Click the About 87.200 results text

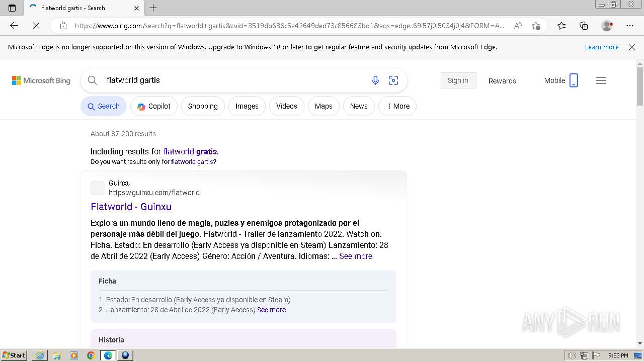123,134
